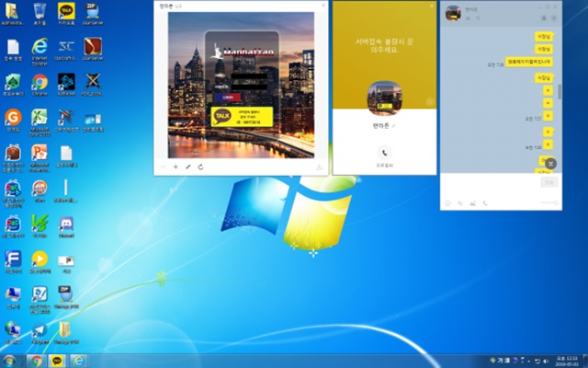
Task: Start a voice call from the chat toolbar
Action: (485, 203)
